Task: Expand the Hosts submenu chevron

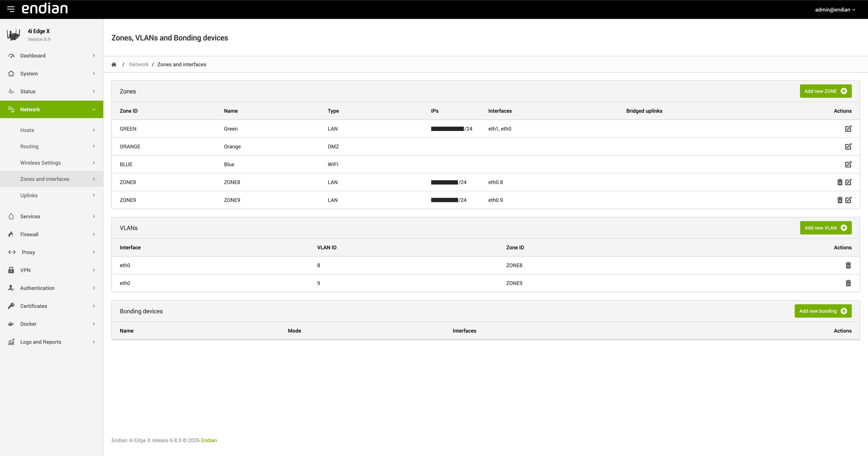Action: [94, 130]
